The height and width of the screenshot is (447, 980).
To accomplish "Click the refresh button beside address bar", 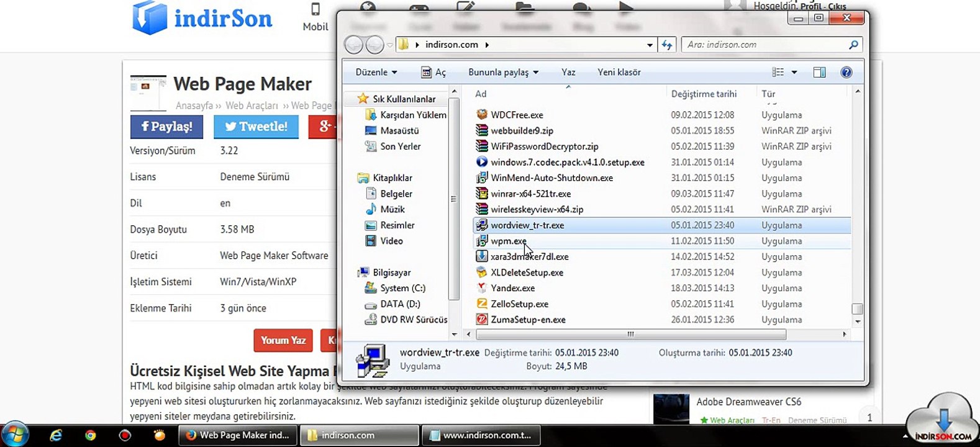I will point(667,45).
